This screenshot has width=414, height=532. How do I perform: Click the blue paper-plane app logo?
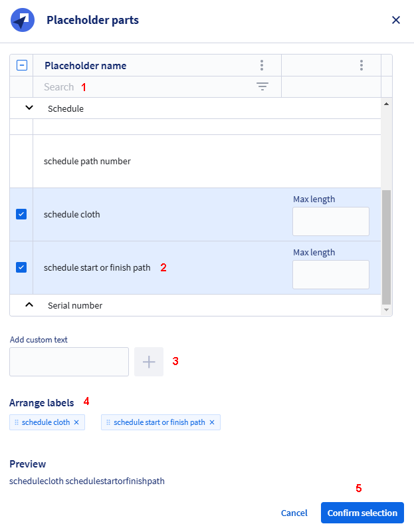tap(23, 20)
